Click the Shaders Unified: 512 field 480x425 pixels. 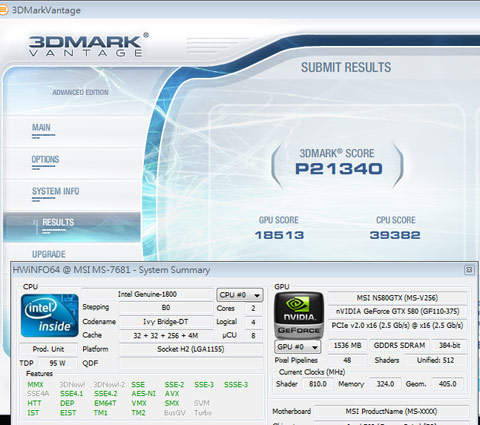pos(435,360)
